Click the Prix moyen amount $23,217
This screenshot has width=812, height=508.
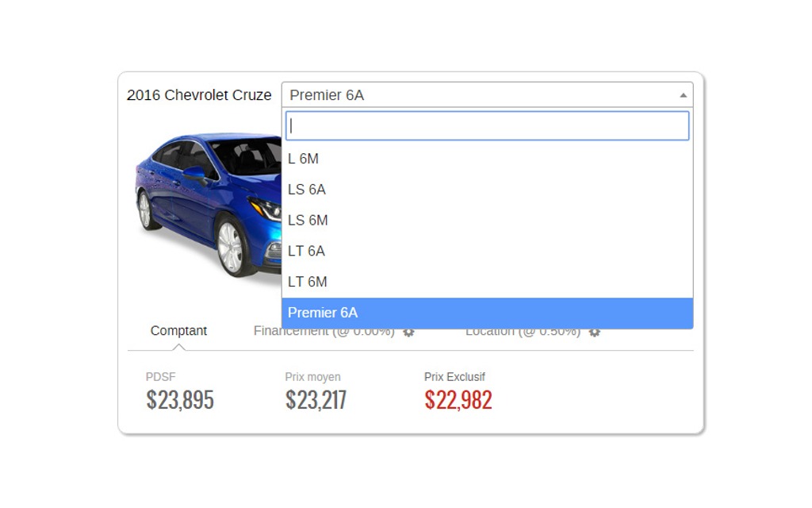click(x=316, y=399)
